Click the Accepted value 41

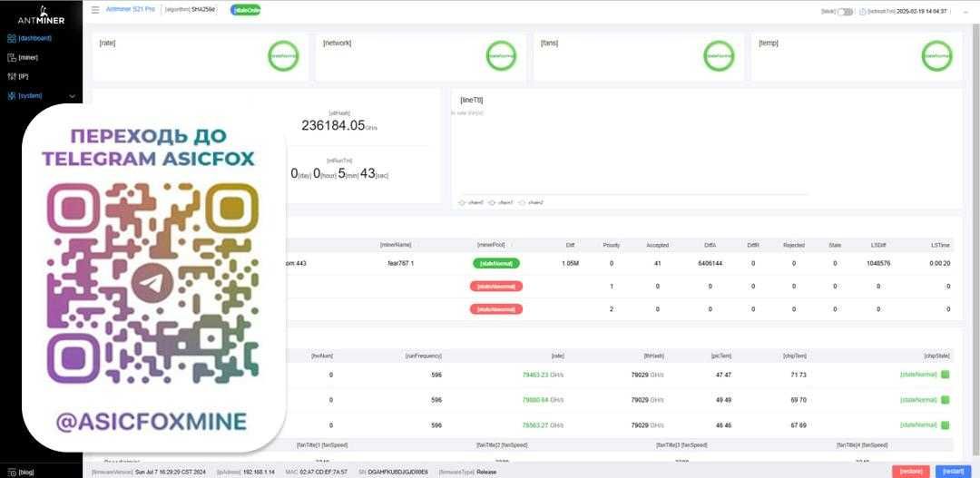click(658, 264)
